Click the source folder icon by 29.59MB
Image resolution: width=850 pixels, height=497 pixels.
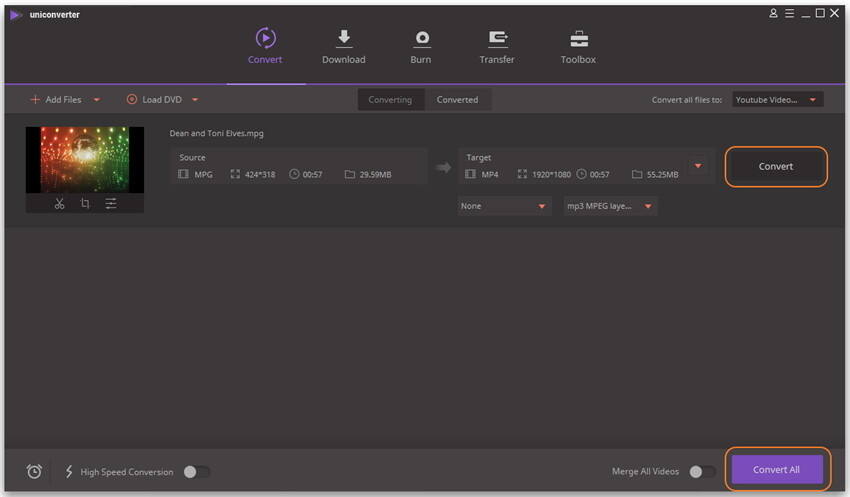(x=350, y=174)
